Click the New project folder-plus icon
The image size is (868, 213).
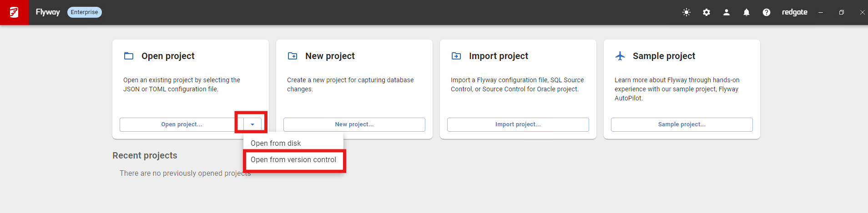(293, 56)
